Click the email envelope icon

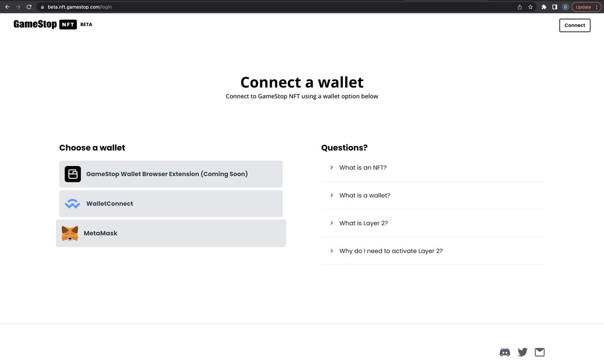click(540, 352)
